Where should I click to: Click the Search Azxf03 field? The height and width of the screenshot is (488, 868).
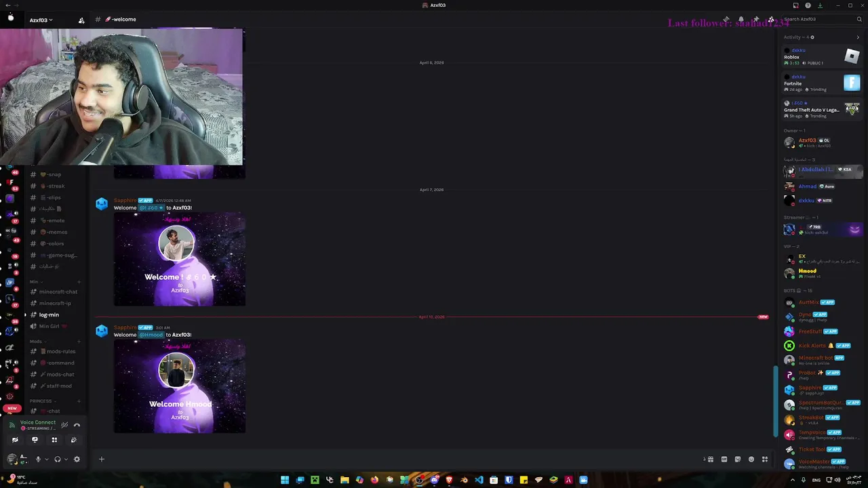pos(821,19)
